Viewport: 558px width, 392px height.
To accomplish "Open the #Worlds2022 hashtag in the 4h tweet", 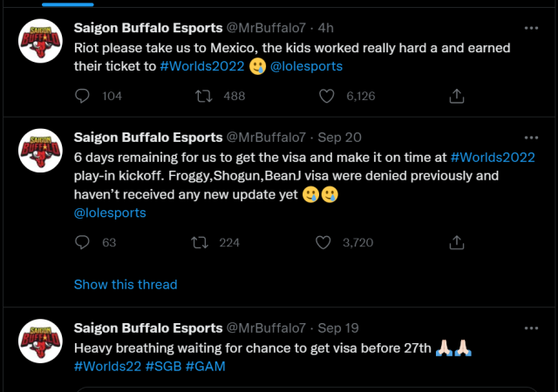I will (202, 66).
